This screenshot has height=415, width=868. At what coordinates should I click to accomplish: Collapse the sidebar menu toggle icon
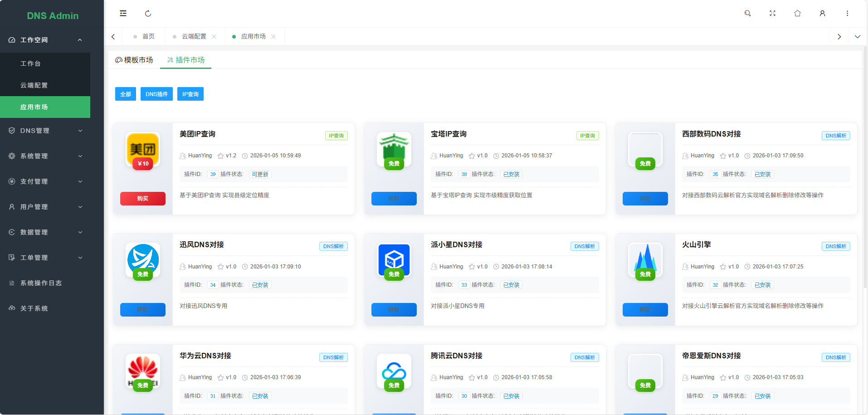pos(123,14)
